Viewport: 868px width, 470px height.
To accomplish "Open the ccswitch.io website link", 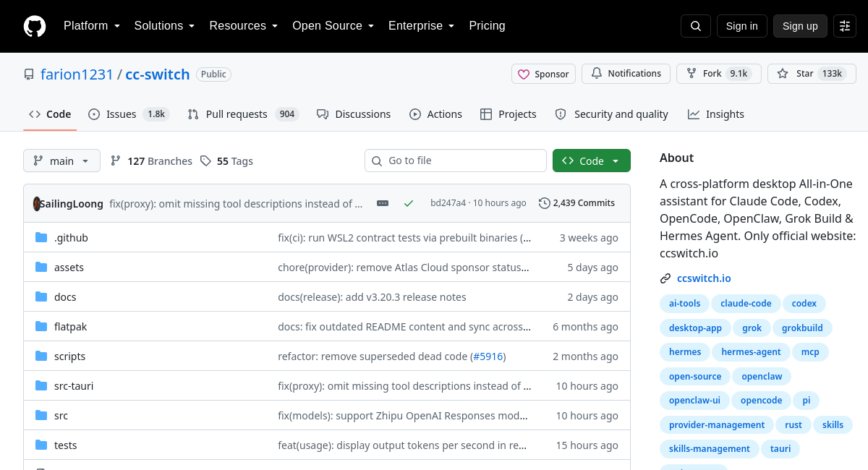I will click(x=704, y=278).
